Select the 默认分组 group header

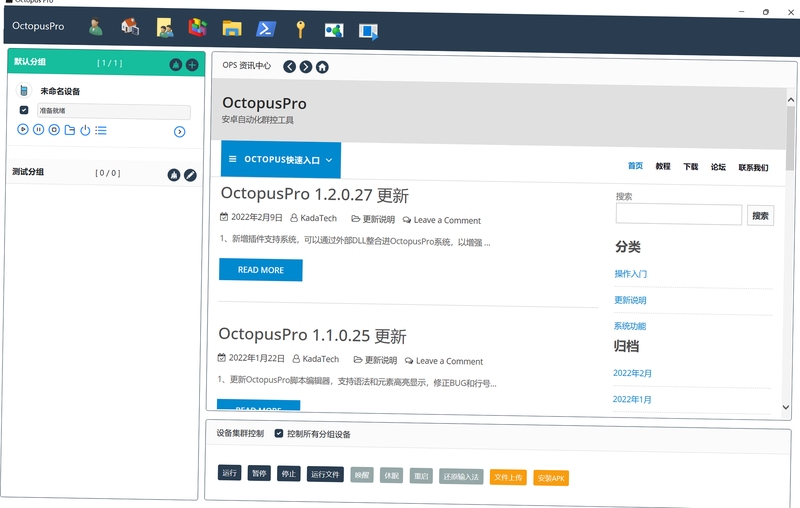coord(106,63)
